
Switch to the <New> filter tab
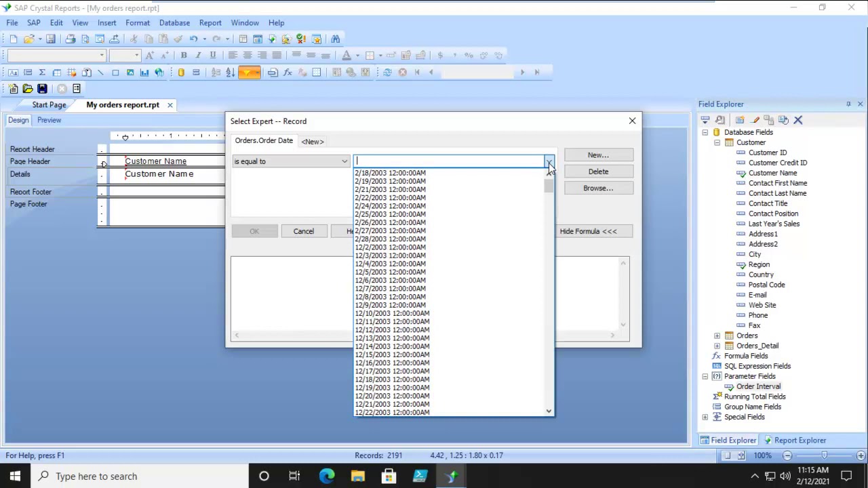click(x=313, y=142)
